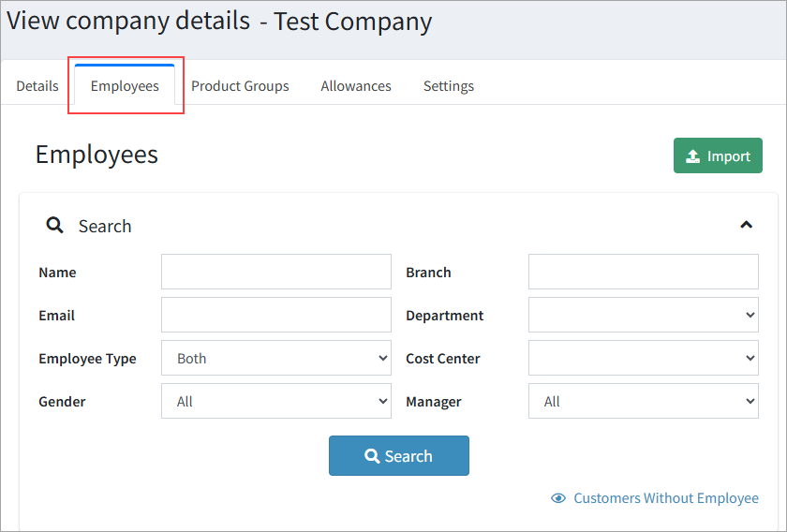Focus the Email input field

(x=276, y=315)
